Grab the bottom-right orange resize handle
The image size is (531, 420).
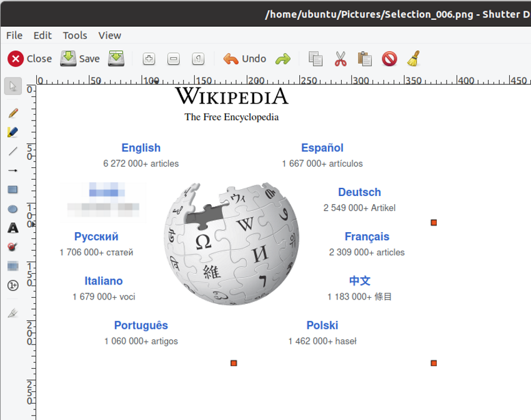click(434, 363)
